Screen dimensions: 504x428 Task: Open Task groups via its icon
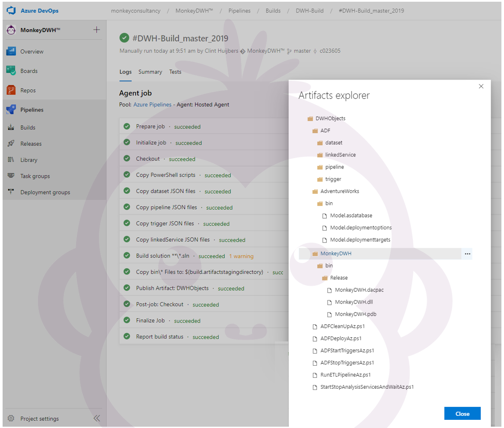point(11,176)
